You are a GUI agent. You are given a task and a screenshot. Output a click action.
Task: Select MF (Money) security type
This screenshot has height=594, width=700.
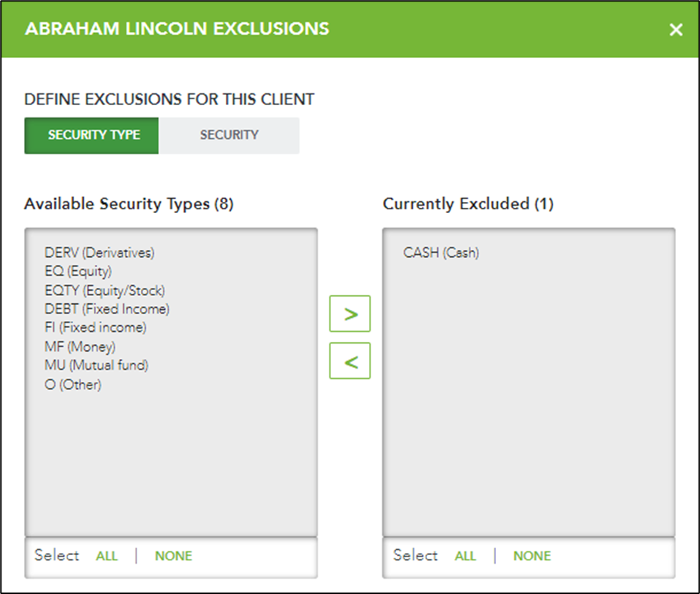(x=80, y=347)
